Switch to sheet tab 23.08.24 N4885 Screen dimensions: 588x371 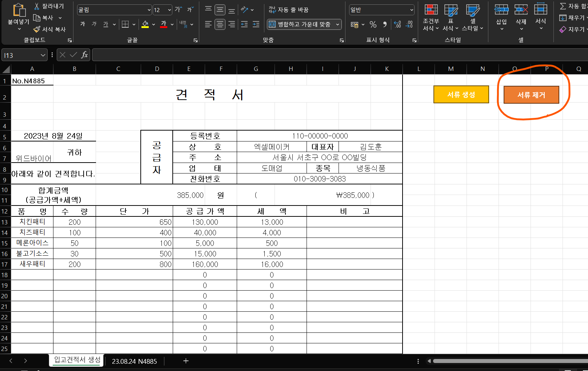[134, 361]
